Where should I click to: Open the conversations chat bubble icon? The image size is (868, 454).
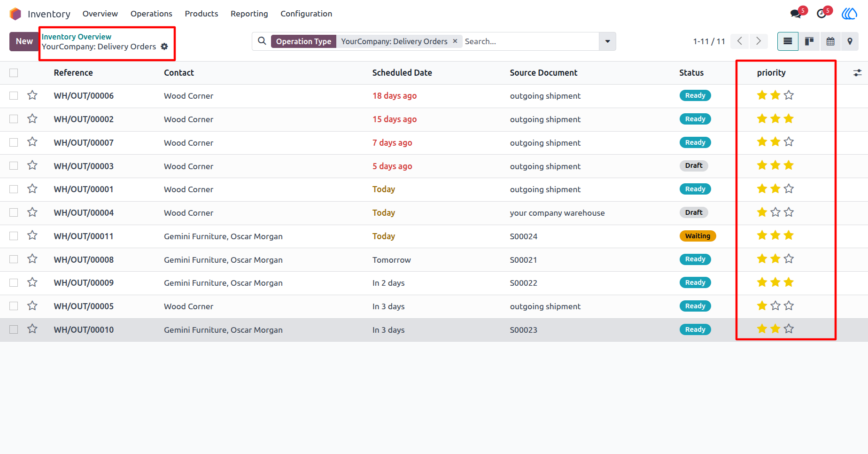click(x=796, y=14)
